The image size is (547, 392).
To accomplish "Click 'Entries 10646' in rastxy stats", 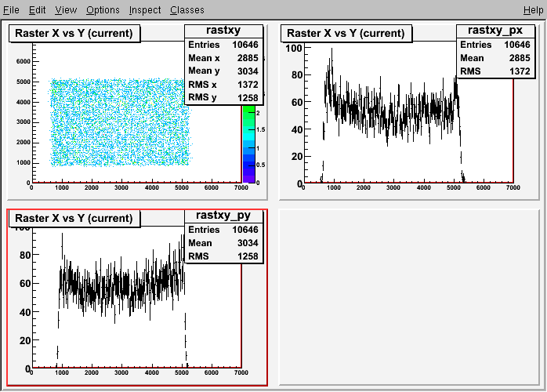I will (x=223, y=45).
